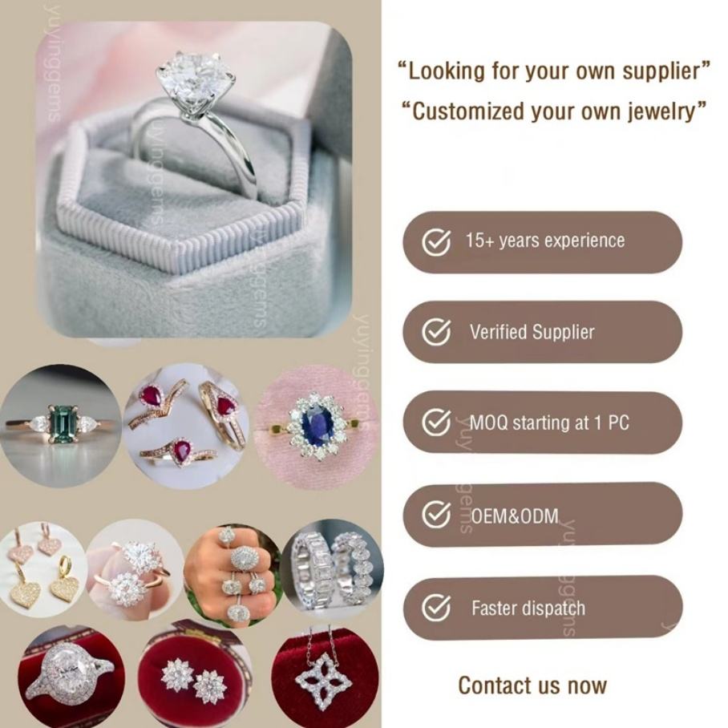Select the 15+ years experience pill
Screen dimensions: 728x728
[x=542, y=242]
